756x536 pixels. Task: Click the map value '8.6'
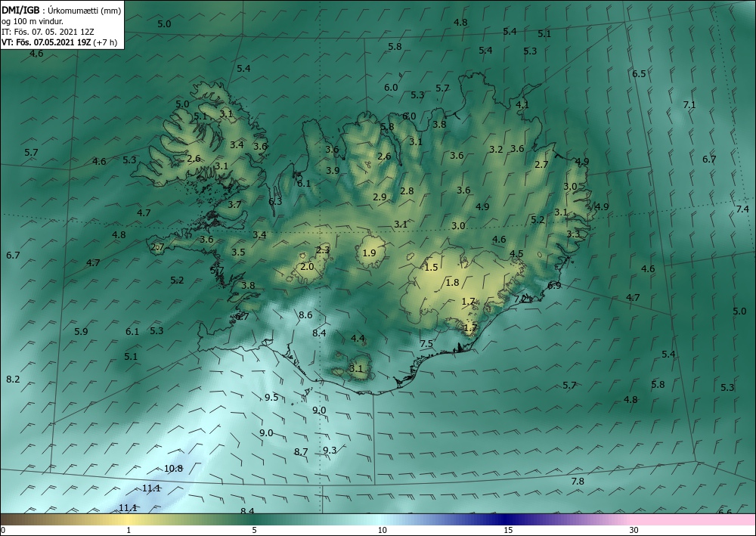click(305, 314)
